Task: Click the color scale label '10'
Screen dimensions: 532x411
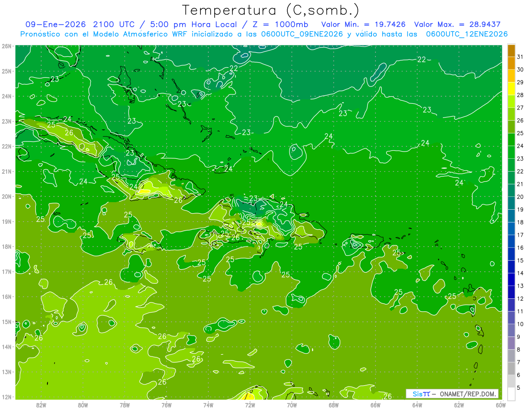Action: [520, 324]
